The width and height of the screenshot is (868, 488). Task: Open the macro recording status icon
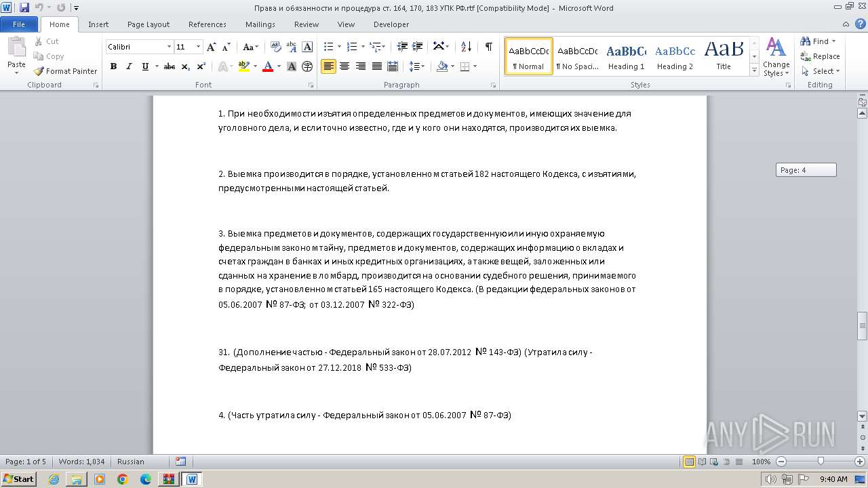click(180, 462)
